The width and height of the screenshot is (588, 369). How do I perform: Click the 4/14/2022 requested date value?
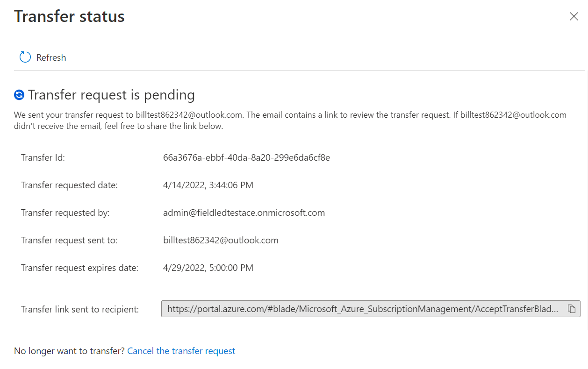click(208, 185)
